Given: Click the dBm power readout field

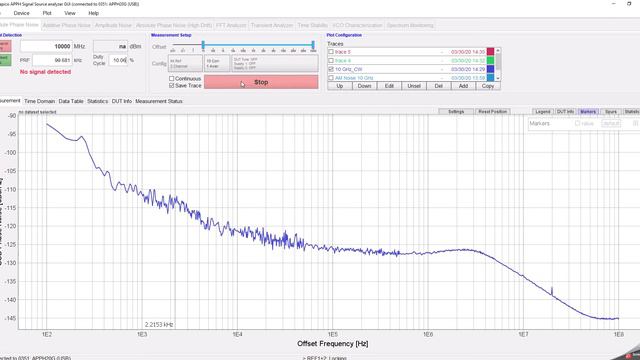Looking at the screenshot, I should pos(110,46).
